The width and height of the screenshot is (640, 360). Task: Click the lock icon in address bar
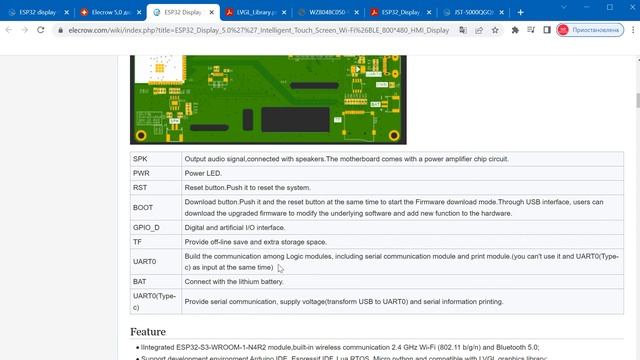click(x=60, y=30)
